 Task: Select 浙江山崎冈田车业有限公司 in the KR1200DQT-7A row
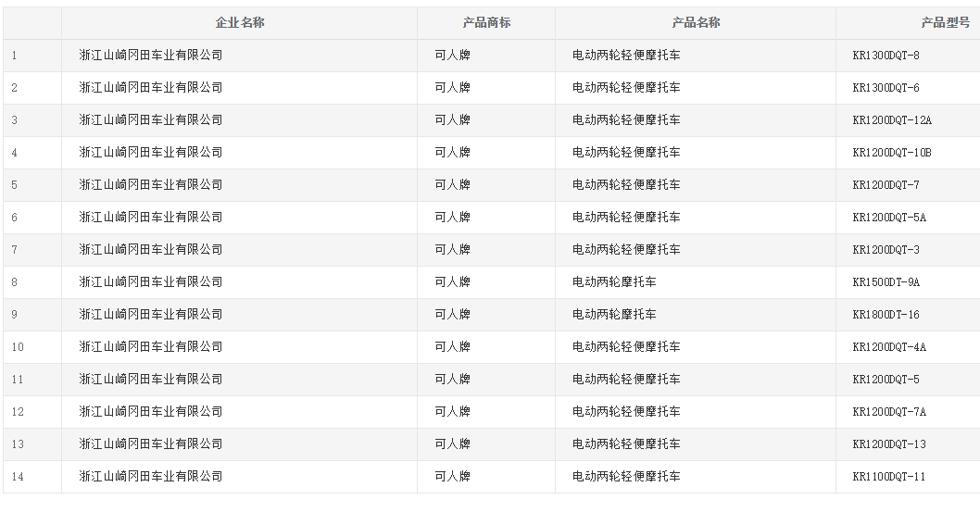click(x=151, y=413)
